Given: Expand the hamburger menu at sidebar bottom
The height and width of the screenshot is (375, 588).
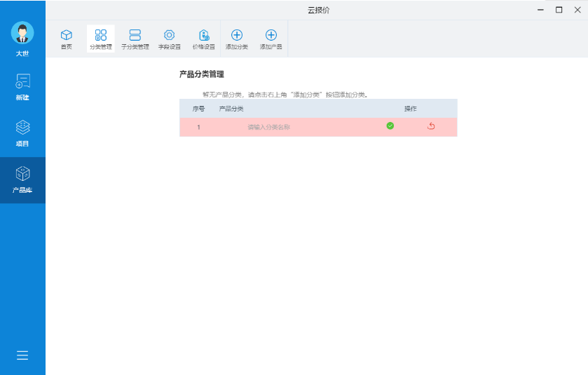Looking at the screenshot, I should [22, 355].
